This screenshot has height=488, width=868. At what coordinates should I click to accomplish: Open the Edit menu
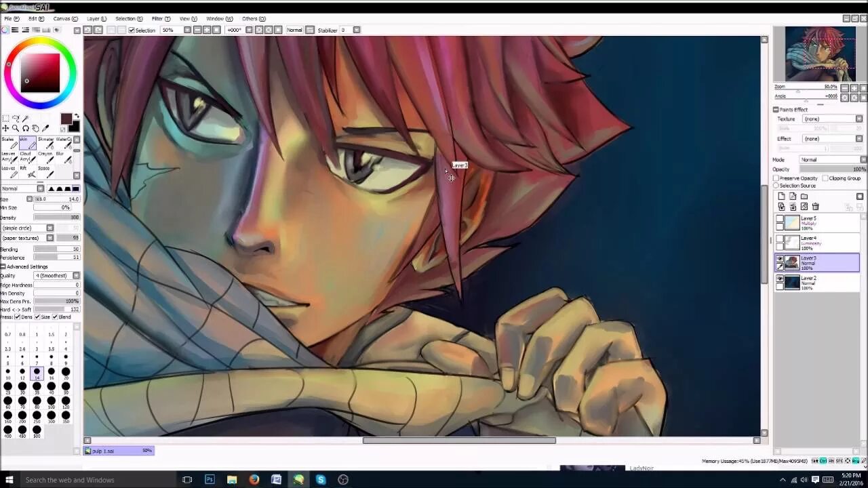[36, 19]
